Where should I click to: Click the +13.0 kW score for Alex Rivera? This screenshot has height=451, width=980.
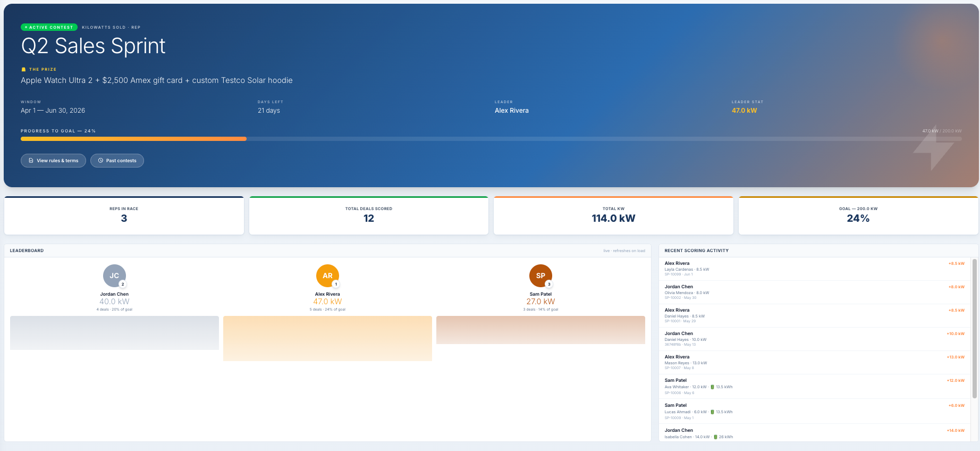[x=956, y=357]
